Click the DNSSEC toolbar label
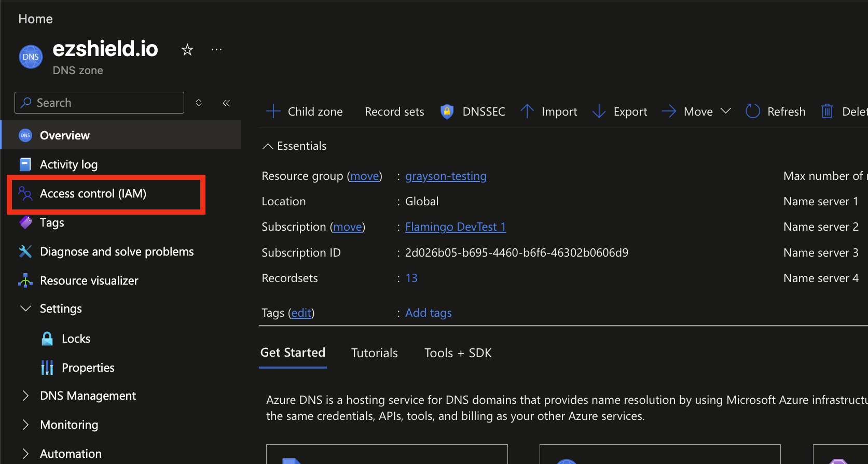868x464 pixels. click(x=484, y=111)
